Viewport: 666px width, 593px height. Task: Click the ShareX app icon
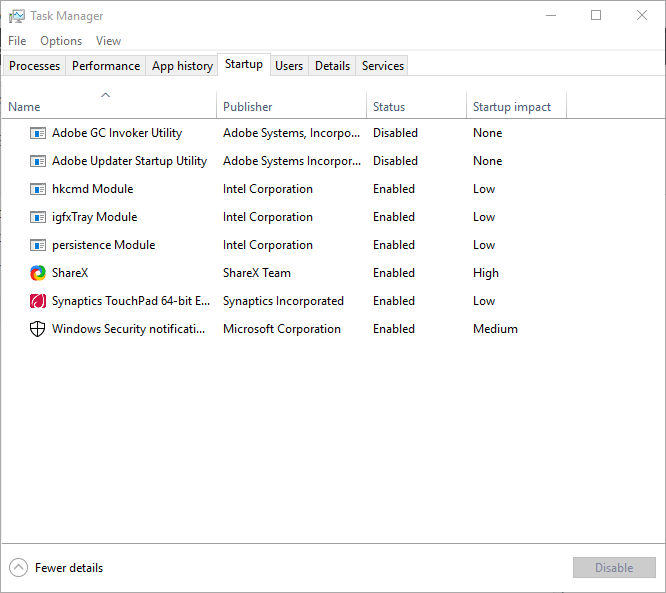[x=38, y=273]
